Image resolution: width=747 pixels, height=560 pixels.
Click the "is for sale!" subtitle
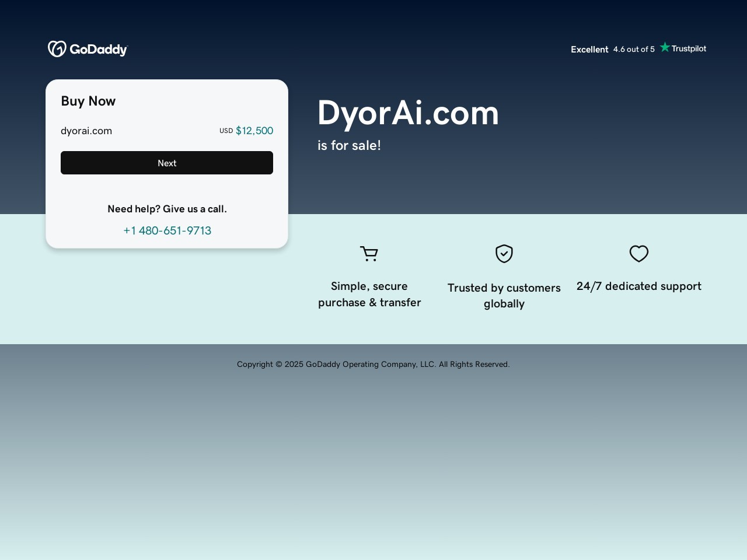pos(349,145)
